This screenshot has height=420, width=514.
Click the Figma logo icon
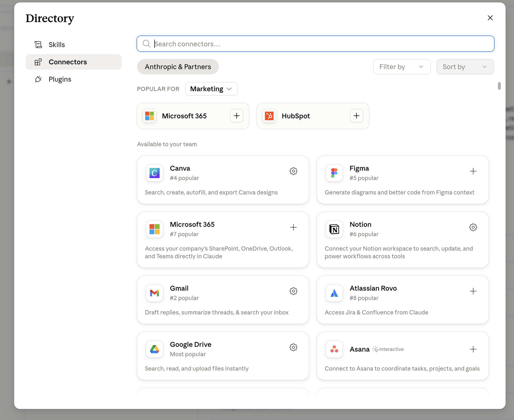click(x=334, y=173)
